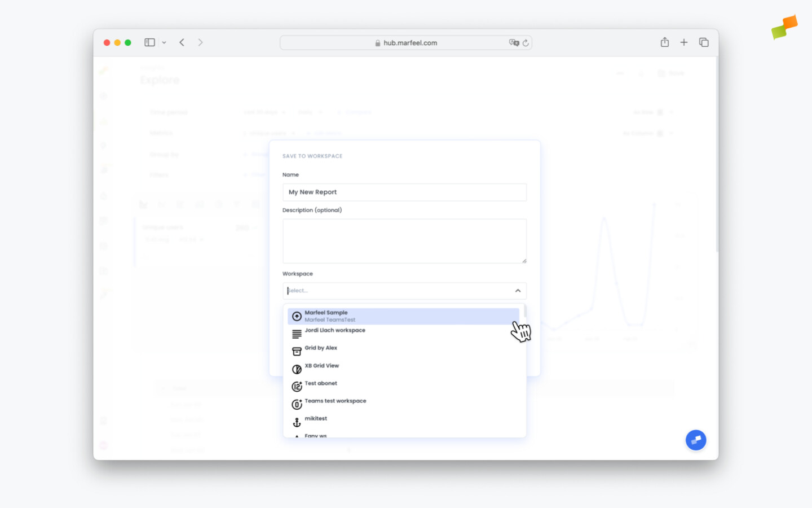812x508 pixels.
Task: Choose Jordi Llach workspace from list
Action: click(x=335, y=331)
